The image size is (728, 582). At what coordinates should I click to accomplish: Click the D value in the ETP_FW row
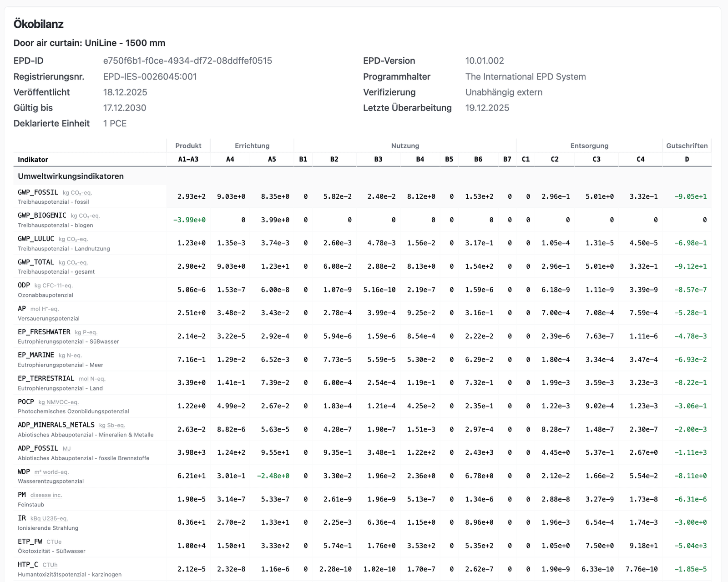coord(690,546)
